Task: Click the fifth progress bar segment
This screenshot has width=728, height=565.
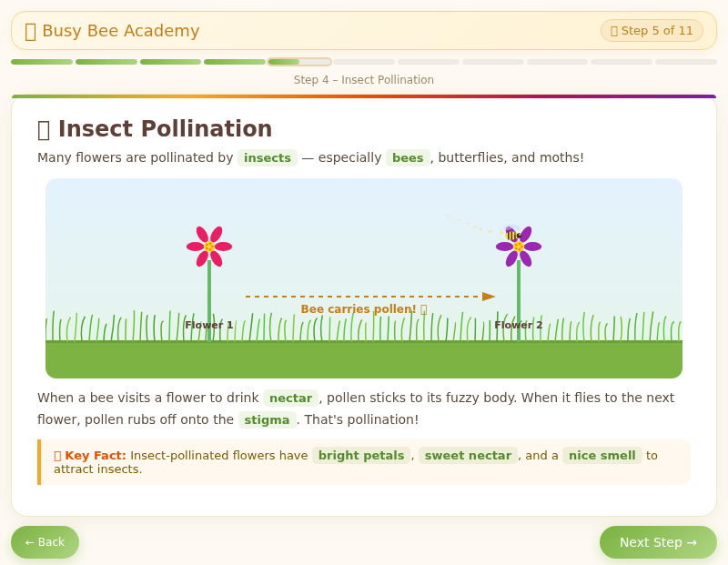Action: pyautogui.click(x=298, y=62)
